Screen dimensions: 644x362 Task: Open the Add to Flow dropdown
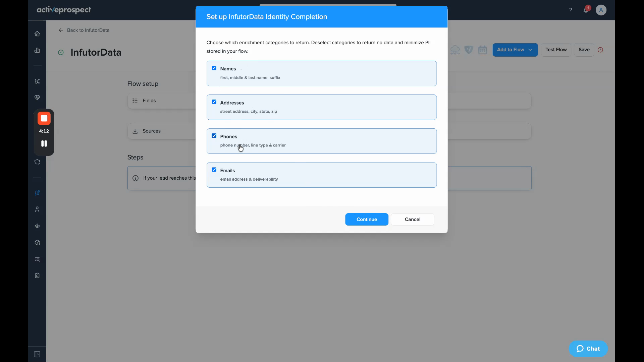pos(515,50)
